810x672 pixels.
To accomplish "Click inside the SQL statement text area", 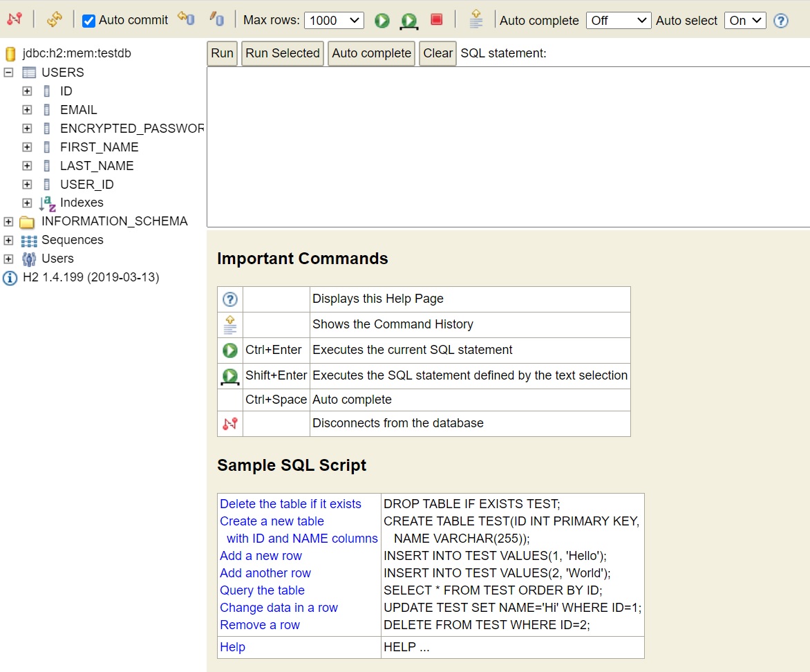I will click(x=508, y=147).
